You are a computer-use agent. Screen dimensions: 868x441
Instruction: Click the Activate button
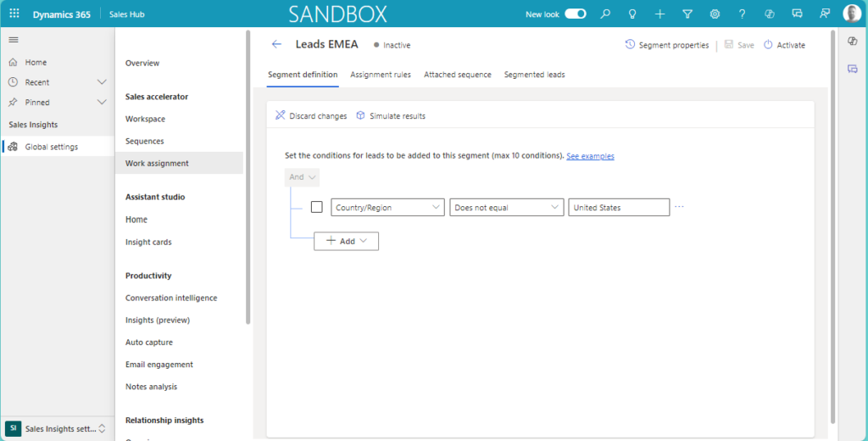[784, 45]
